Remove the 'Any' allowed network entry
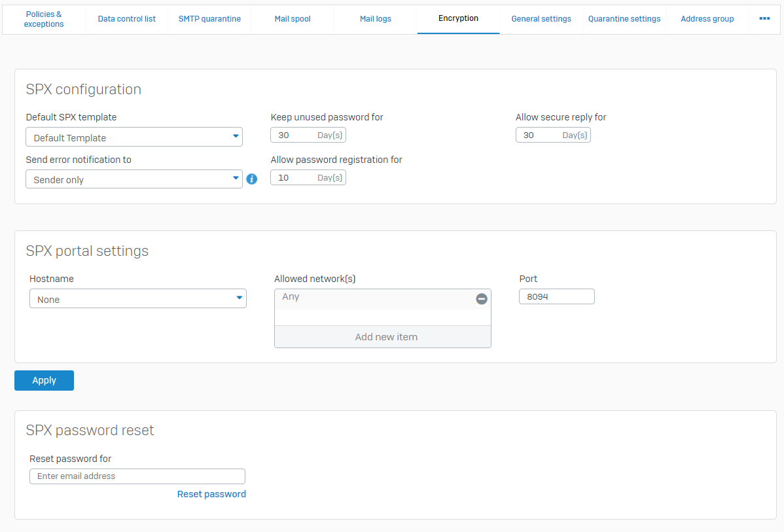Image resolution: width=784 pixels, height=532 pixels. (482, 298)
